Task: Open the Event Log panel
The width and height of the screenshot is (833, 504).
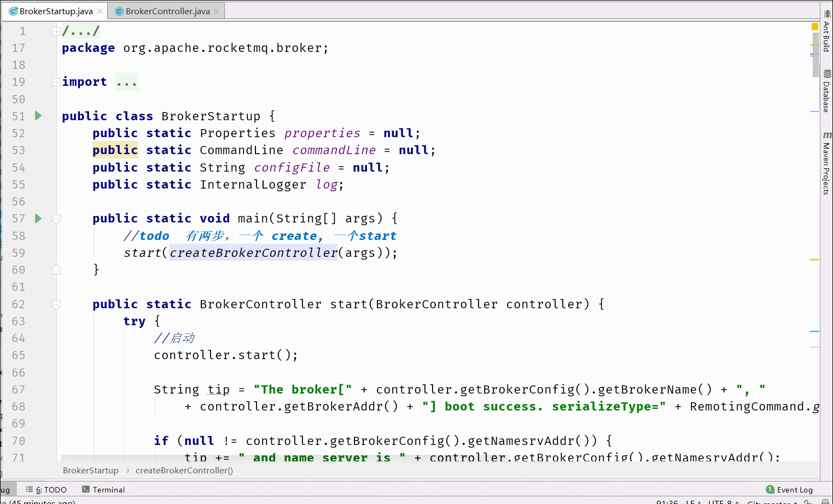Action: [x=789, y=490]
